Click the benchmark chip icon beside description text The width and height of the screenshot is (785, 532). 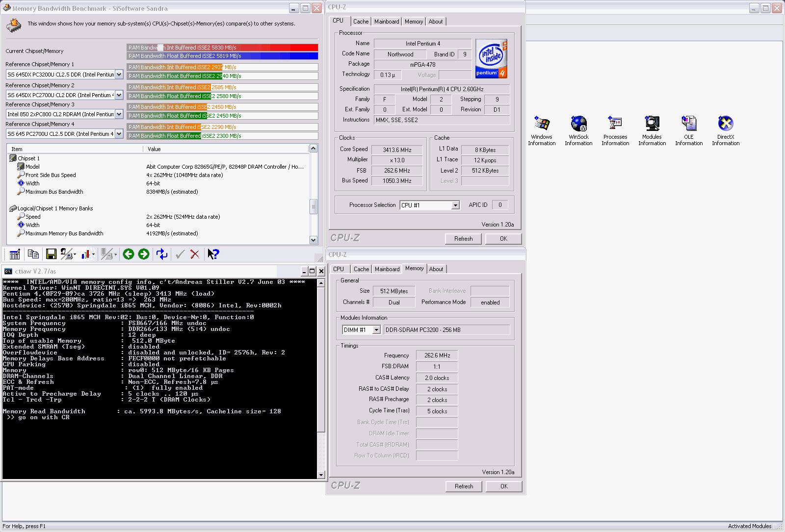[14, 25]
